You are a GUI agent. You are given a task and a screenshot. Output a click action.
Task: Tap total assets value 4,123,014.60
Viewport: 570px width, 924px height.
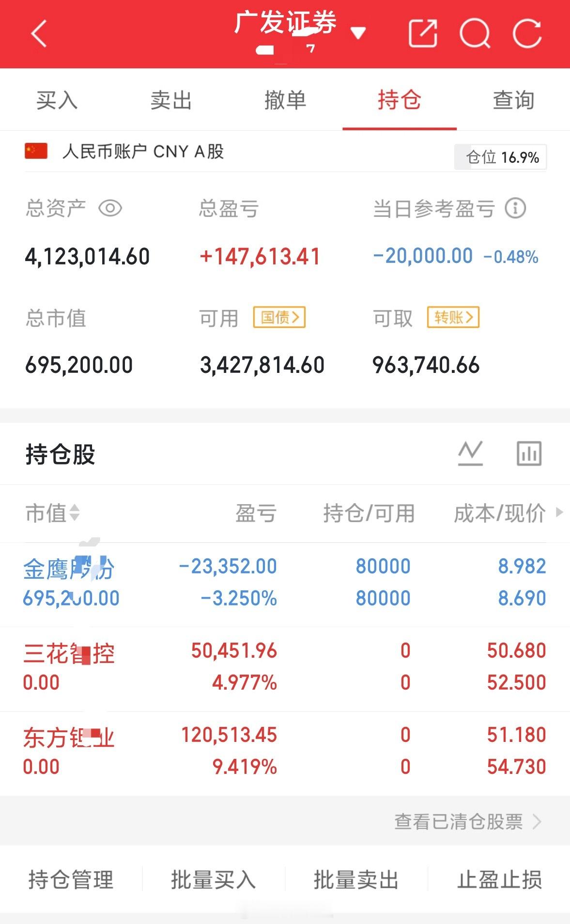87,256
